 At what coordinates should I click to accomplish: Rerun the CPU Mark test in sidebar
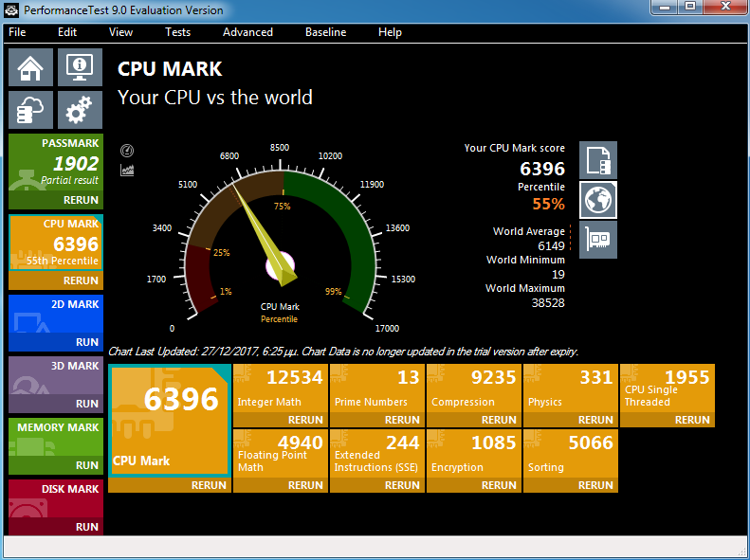[56, 280]
